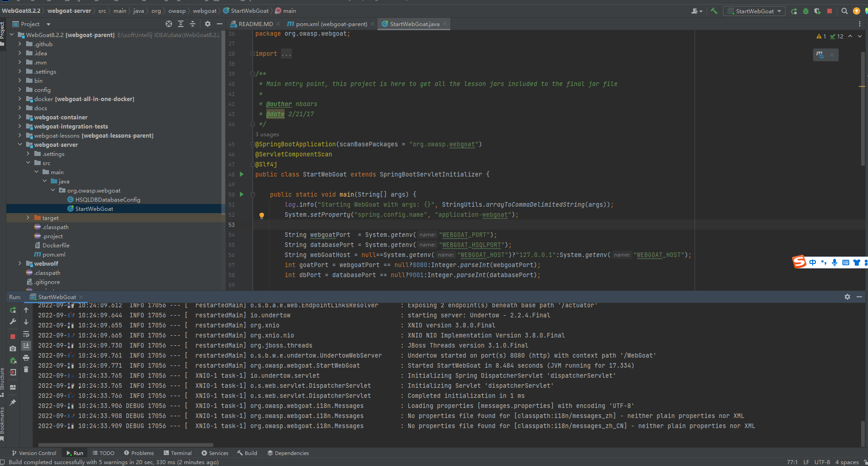Open Version Control tool window

pos(34,453)
